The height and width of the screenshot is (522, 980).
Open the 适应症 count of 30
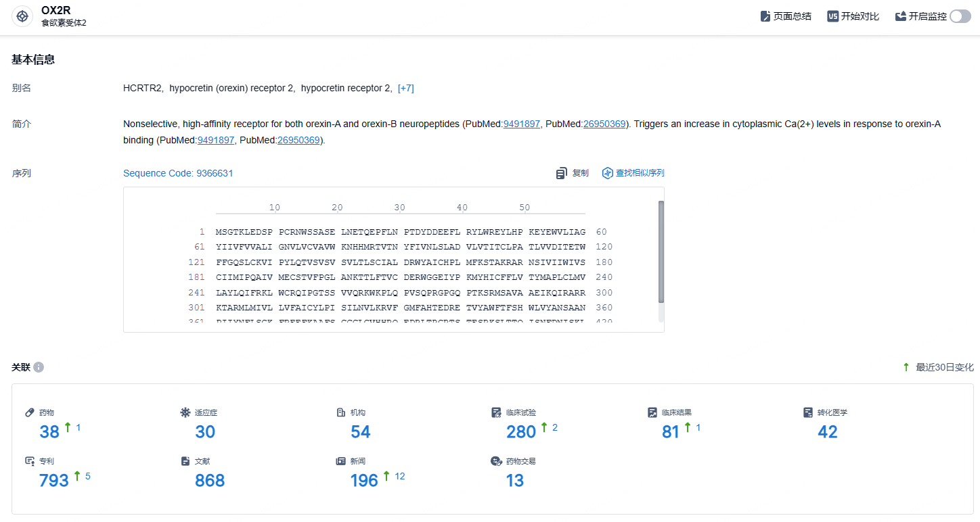click(x=205, y=431)
